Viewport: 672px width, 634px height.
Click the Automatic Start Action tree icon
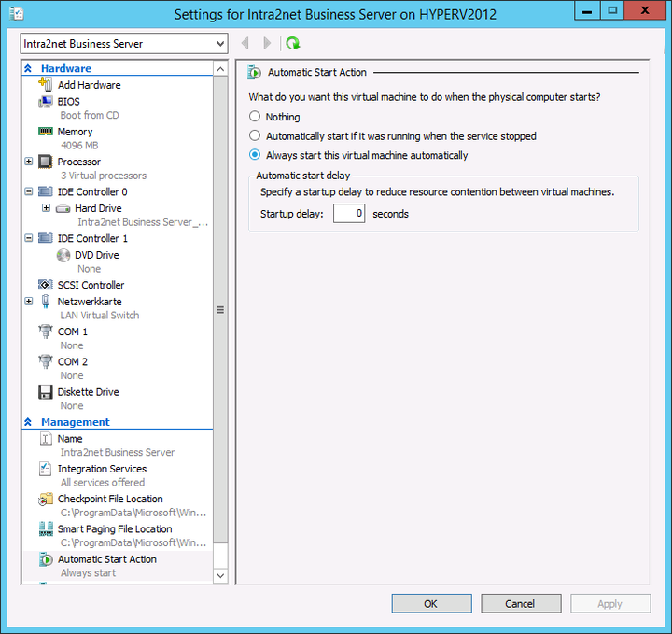pos(46,559)
